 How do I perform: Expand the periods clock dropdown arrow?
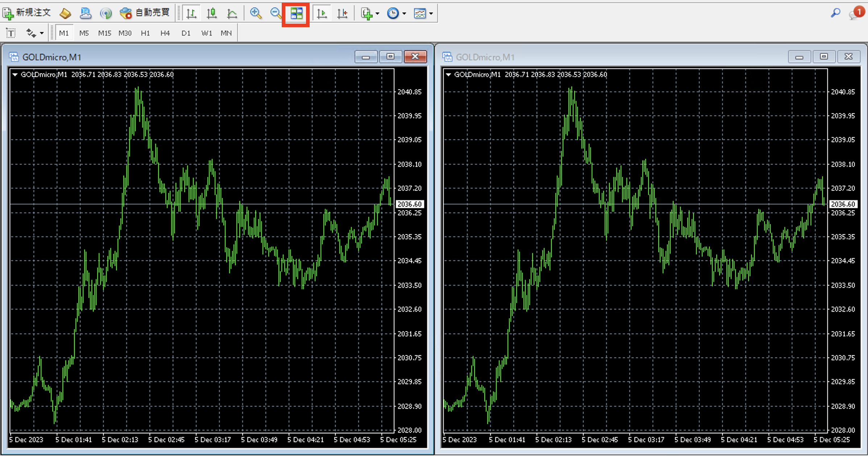coord(404,14)
